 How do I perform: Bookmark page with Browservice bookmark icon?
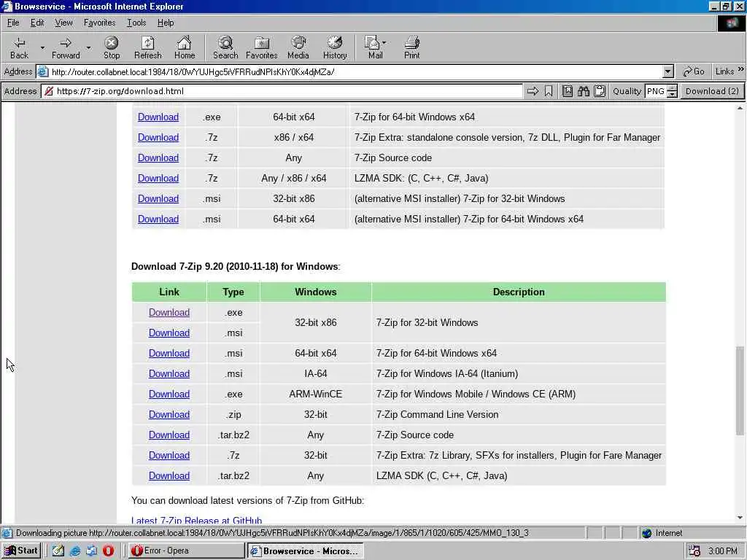coord(549,91)
